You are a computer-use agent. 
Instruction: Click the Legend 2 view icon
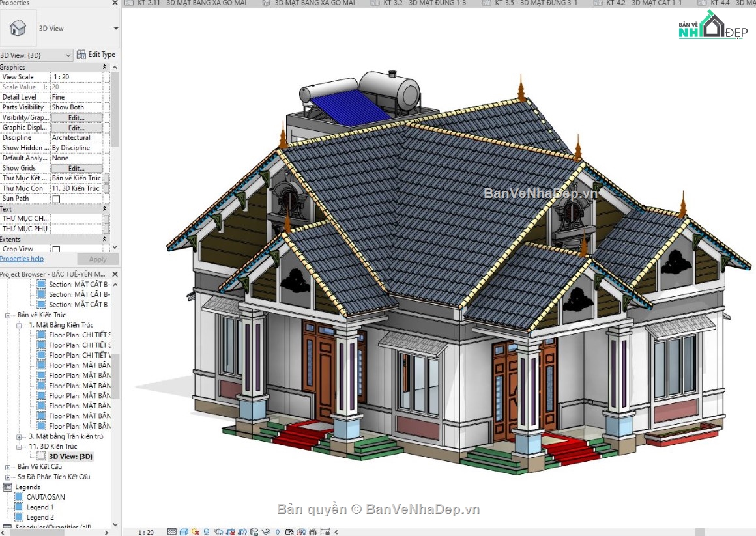point(19,517)
